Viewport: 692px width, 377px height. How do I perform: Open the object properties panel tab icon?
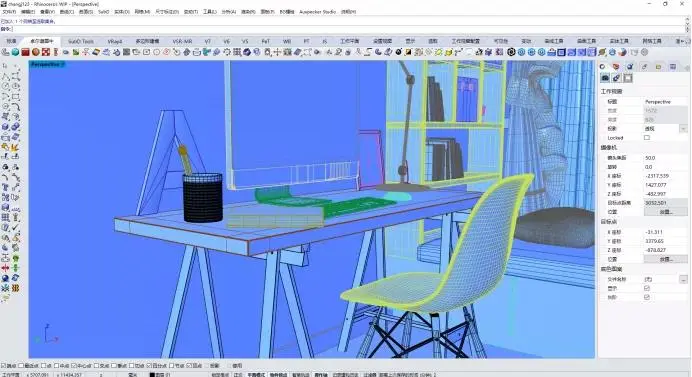point(603,67)
